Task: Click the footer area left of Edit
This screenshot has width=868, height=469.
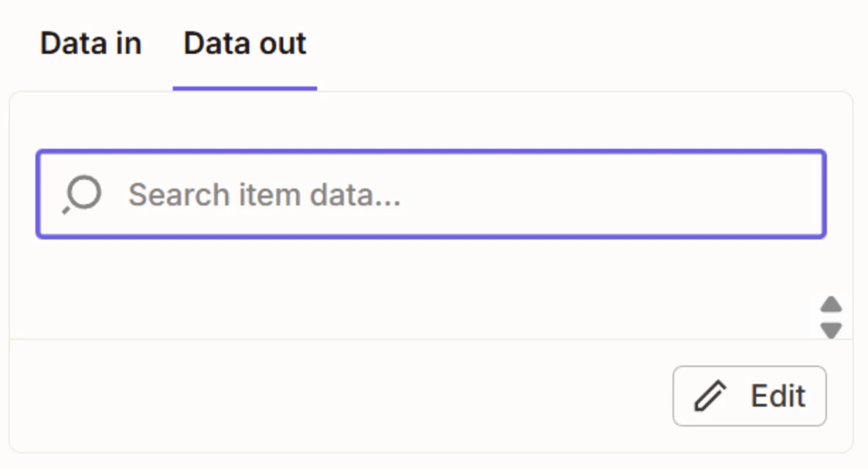Action: coord(340,396)
